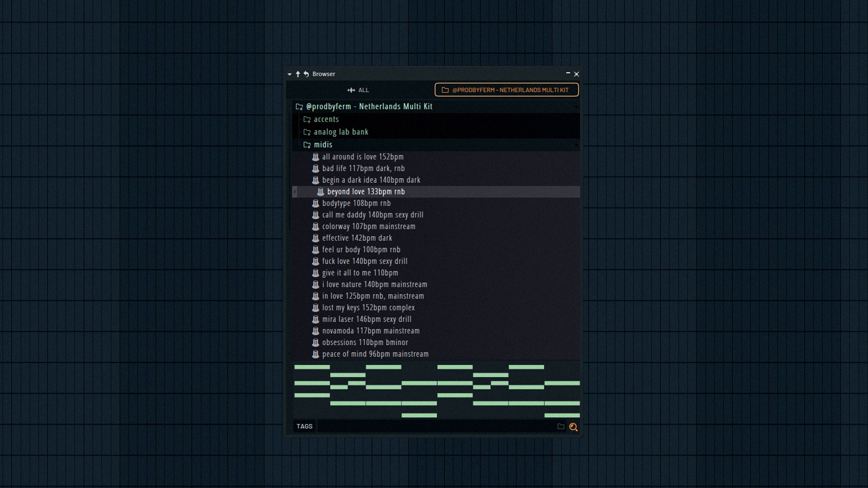Click the MIDI icon of all around is love 152bpm
This screenshot has width=868, height=488.
click(316, 157)
